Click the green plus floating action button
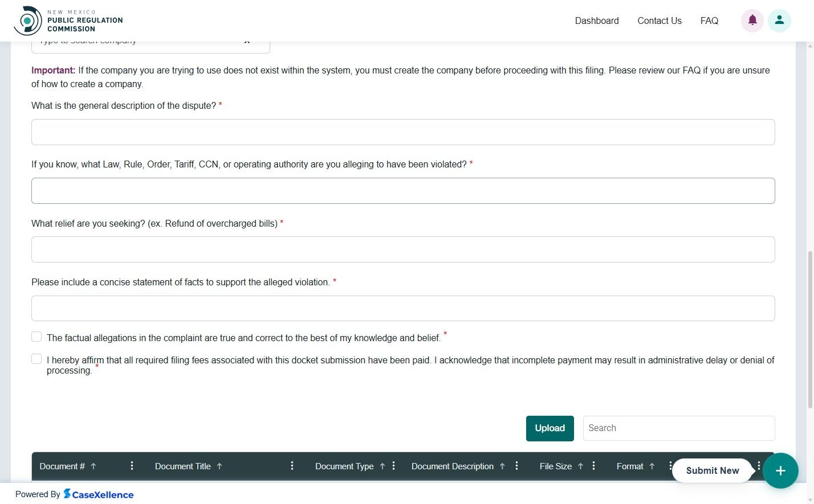This screenshot has width=814, height=504. point(780,470)
